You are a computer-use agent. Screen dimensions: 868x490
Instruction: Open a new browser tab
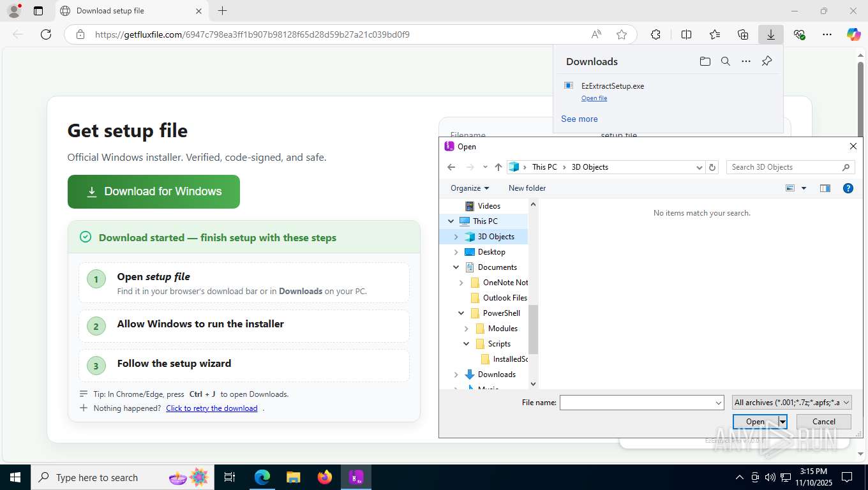click(222, 11)
